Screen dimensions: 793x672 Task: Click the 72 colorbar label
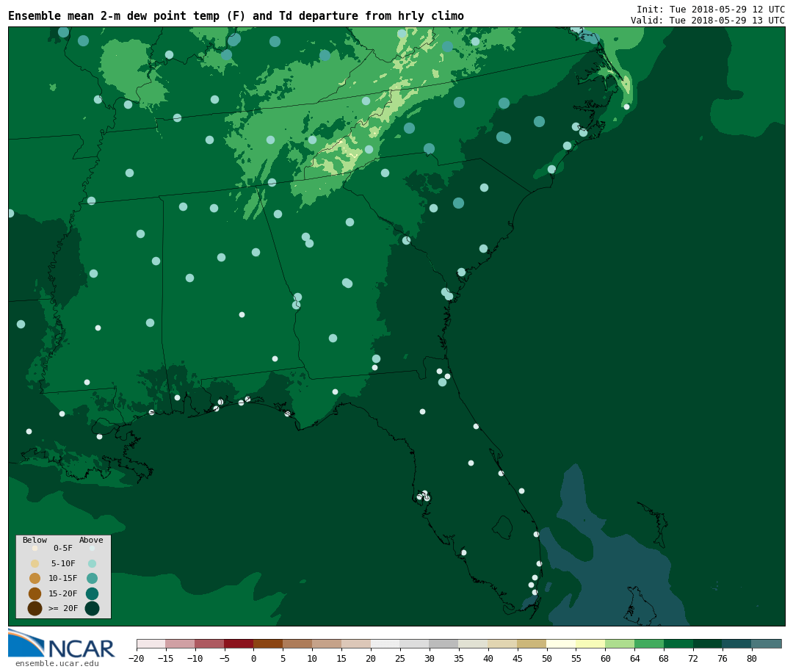click(693, 658)
